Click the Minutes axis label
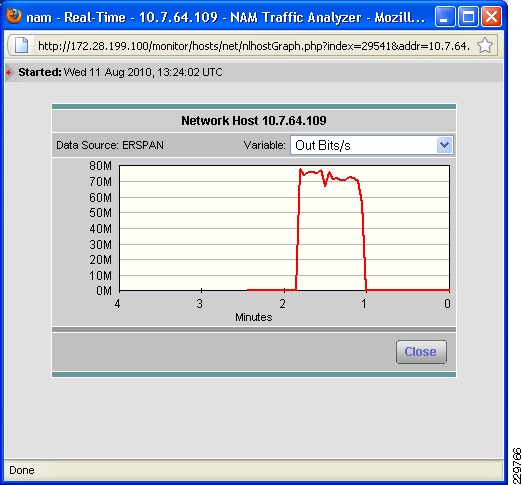The height and width of the screenshot is (485, 522). click(x=253, y=317)
